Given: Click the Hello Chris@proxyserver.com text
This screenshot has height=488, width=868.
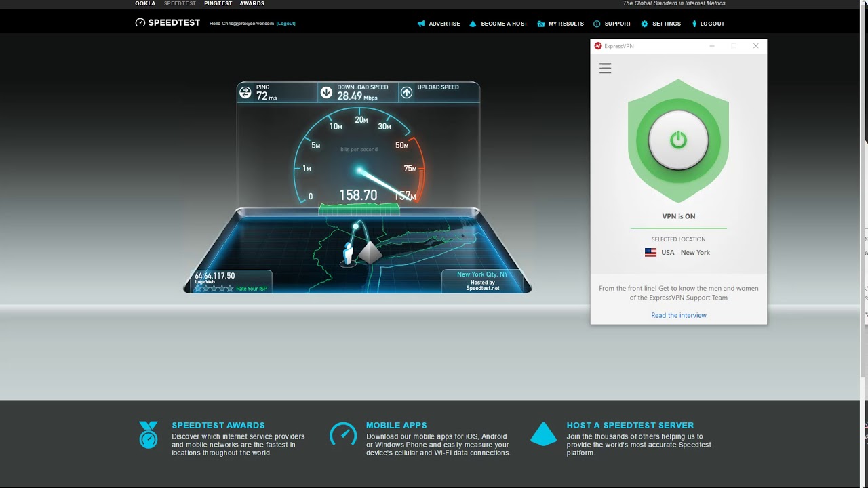Looking at the screenshot, I should point(241,24).
